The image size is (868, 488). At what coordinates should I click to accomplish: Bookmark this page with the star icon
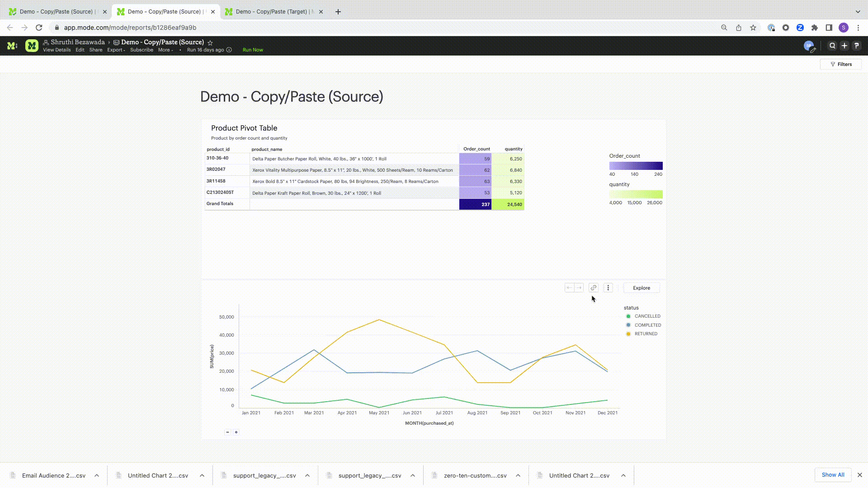pos(753,28)
